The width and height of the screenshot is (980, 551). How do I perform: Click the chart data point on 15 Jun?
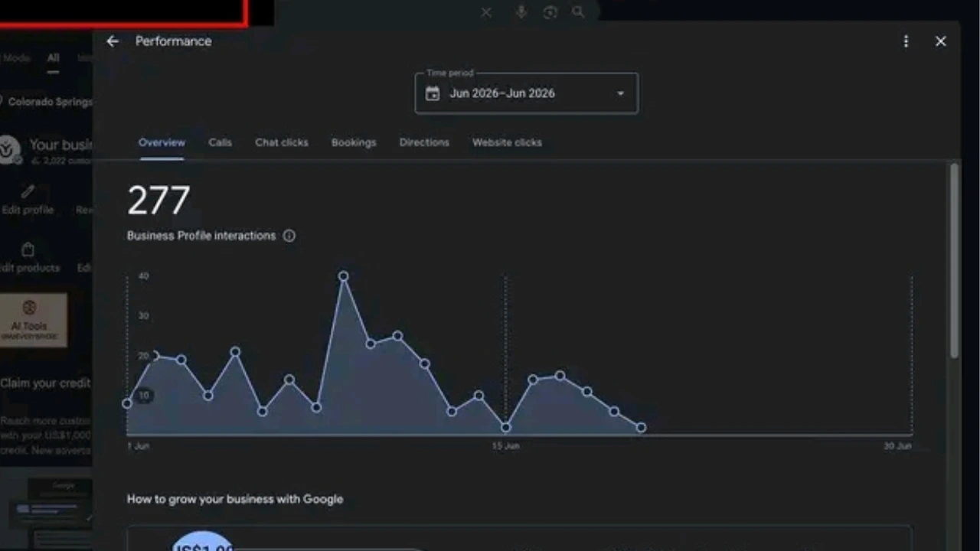tap(506, 427)
